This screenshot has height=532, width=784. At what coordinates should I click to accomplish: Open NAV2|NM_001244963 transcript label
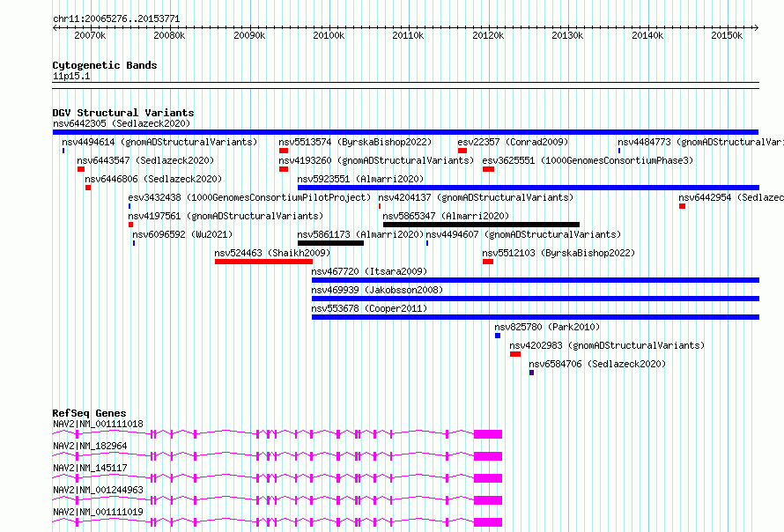[98, 490]
